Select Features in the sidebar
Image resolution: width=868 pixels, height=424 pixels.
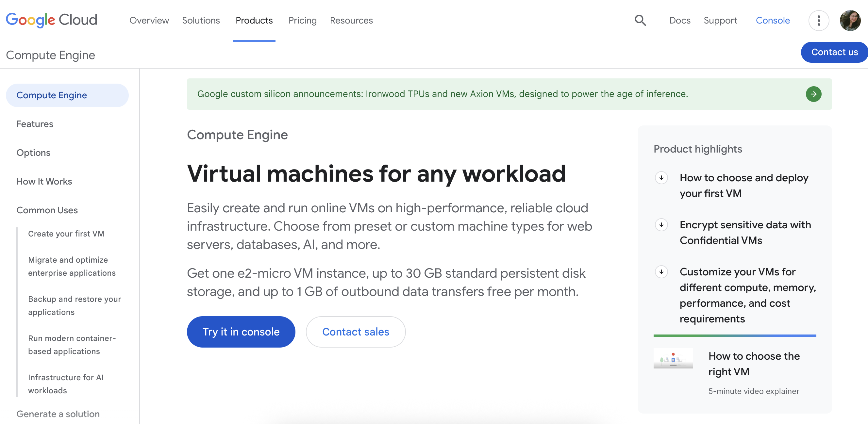pyautogui.click(x=35, y=124)
